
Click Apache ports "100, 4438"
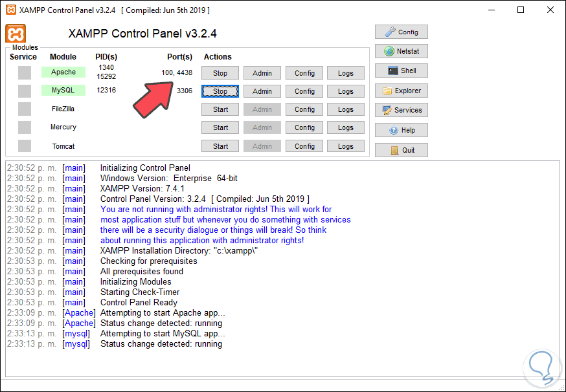click(177, 73)
